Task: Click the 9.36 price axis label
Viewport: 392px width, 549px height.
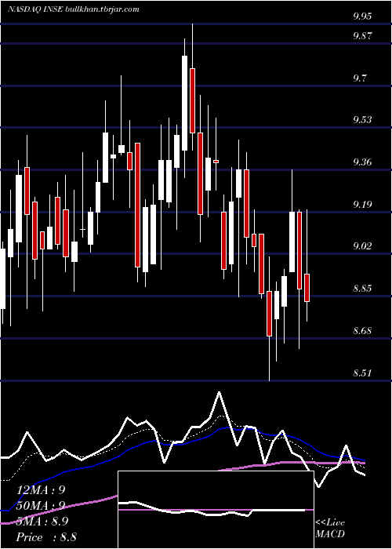Action: [362, 162]
